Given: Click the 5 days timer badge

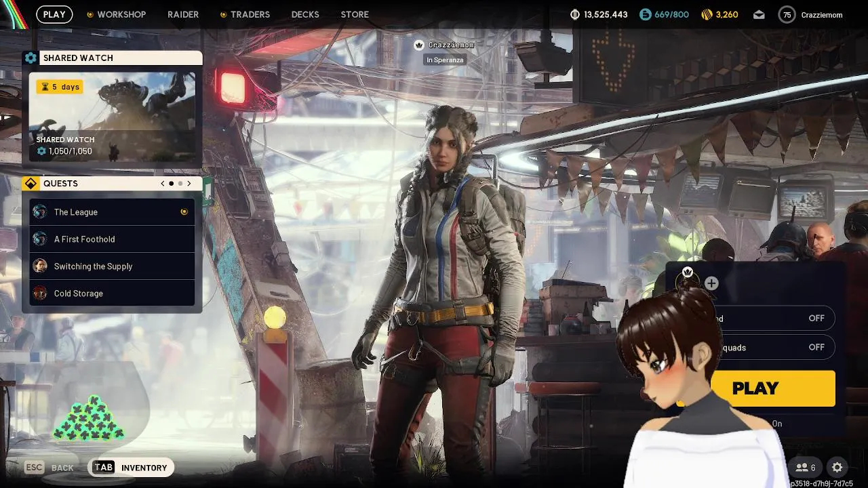Looking at the screenshot, I should coord(60,87).
